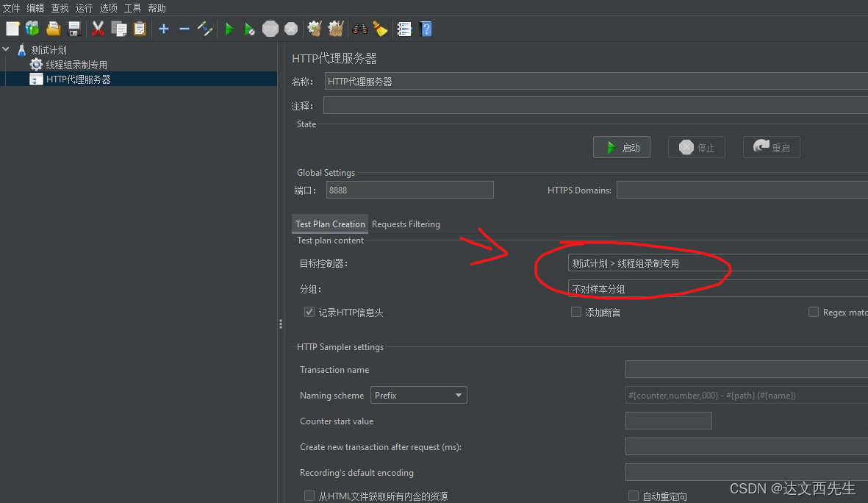The width and height of the screenshot is (868, 503).
Task: Open the 分组 dropdown
Action: (x=718, y=288)
